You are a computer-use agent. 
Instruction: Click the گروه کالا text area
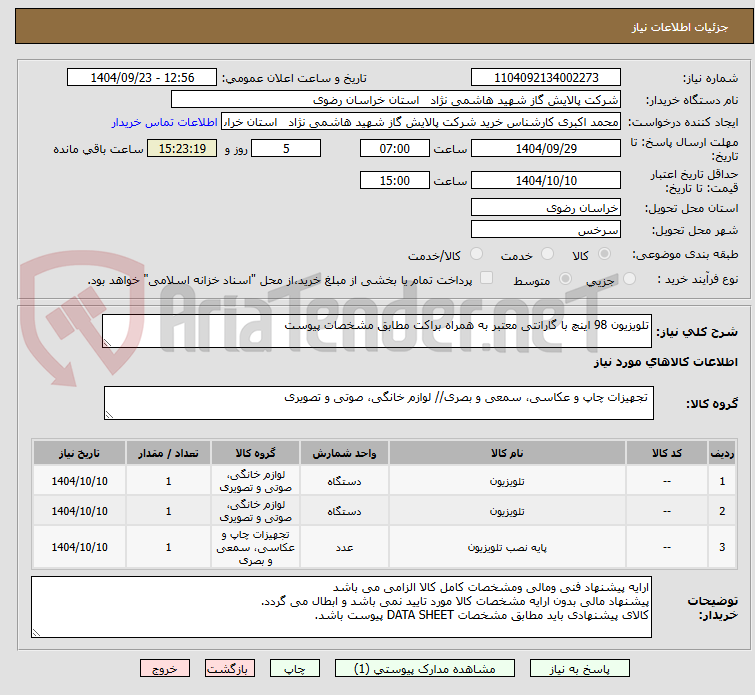[378, 403]
